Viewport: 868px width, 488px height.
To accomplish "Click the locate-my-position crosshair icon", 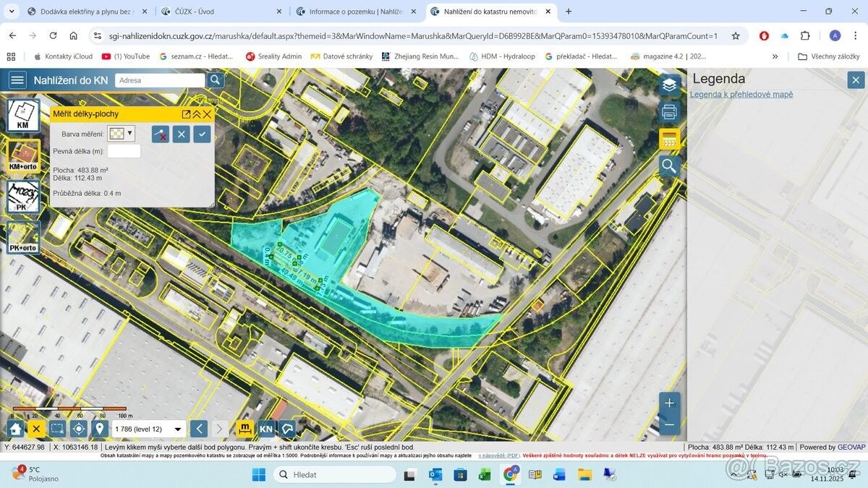I will (79, 429).
